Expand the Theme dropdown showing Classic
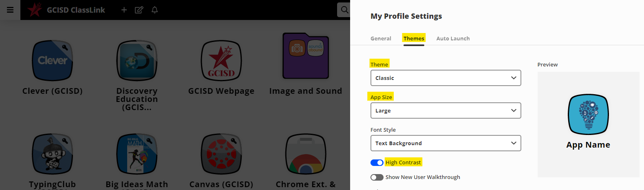This screenshot has height=190, width=644. pos(446,78)
